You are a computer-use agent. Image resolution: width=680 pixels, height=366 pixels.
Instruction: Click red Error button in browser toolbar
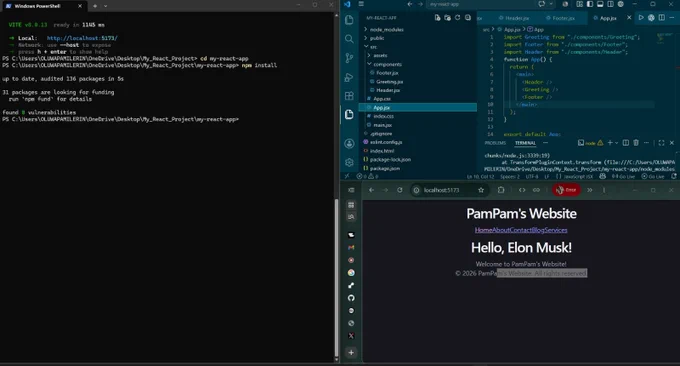pyautogui.click(x=566, y=190)
